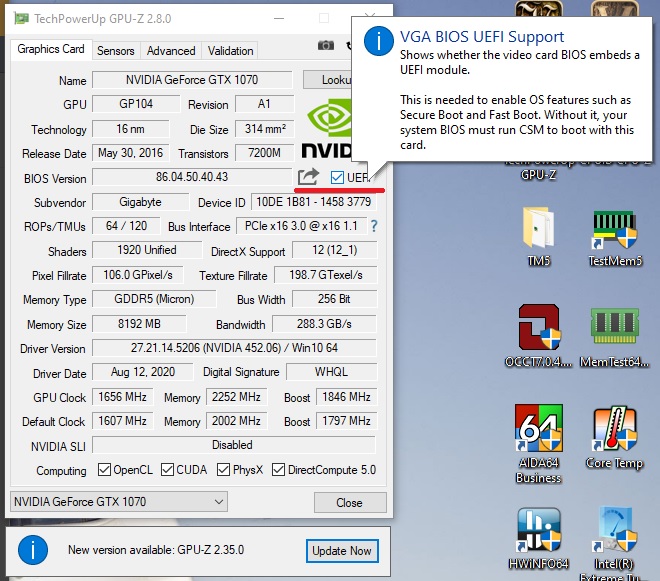Image resolution: width=660 pixels, height=581 pixels.
Task: Launch Core Temp desktop shortcut
Action: pyautogui.click(x=615, y=437)
